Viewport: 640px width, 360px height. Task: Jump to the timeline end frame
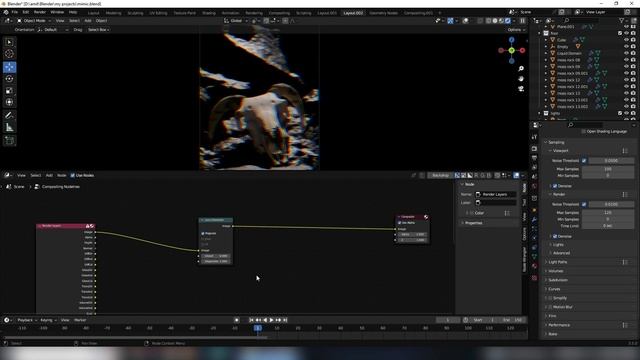coord(285,320)
